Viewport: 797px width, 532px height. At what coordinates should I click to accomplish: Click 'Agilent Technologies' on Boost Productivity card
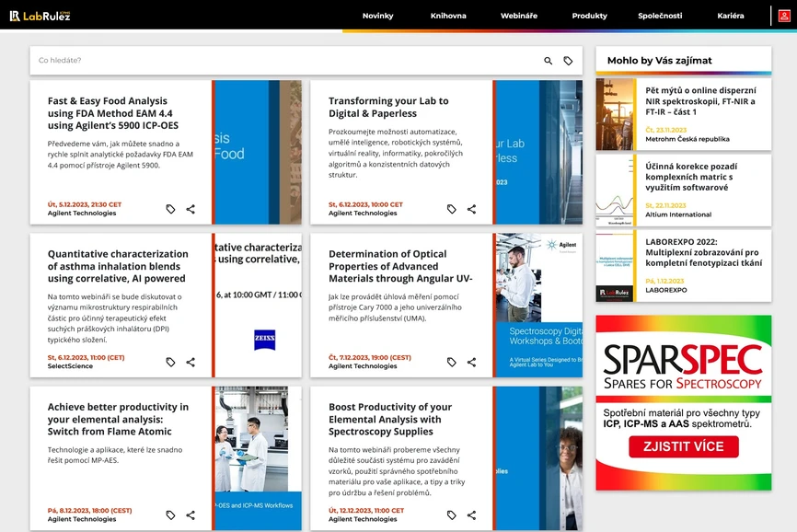tap(363, 519)
